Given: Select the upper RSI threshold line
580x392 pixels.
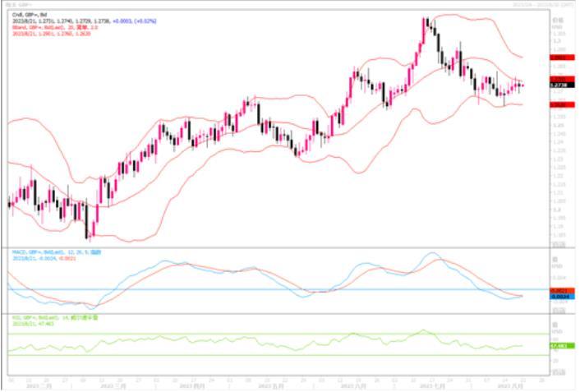Looking at the screenshot, I should (271, 334).
